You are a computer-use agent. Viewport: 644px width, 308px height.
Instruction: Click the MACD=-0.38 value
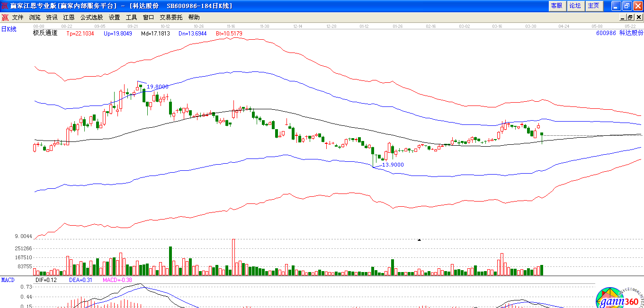[x=117, y=280]
